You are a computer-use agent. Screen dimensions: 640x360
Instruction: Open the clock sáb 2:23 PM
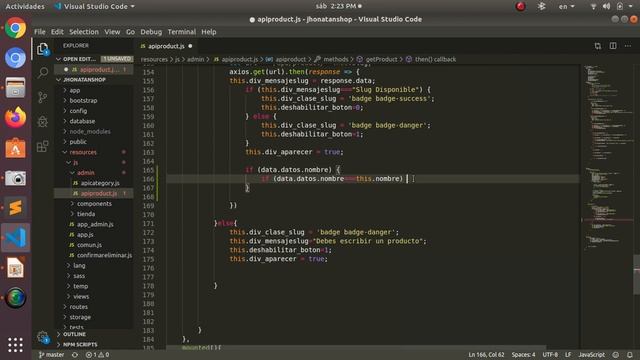338,7
